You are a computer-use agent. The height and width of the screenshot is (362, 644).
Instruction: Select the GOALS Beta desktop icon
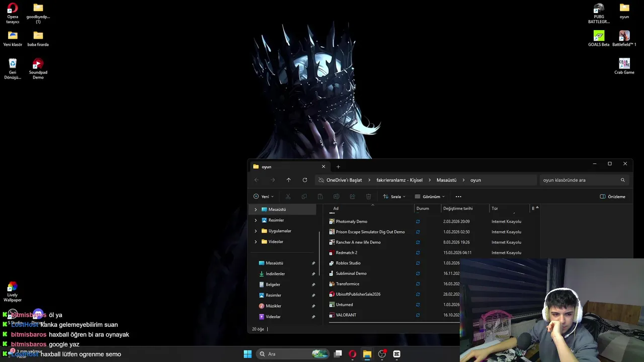599,39
